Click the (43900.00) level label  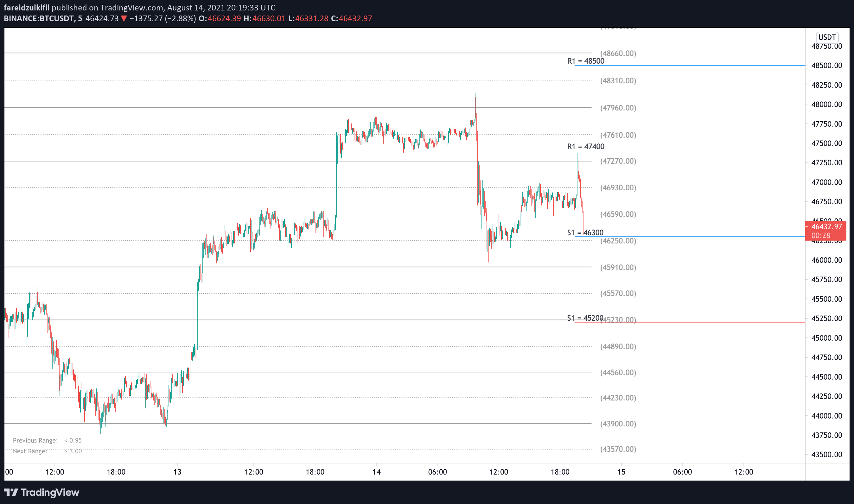618,424
